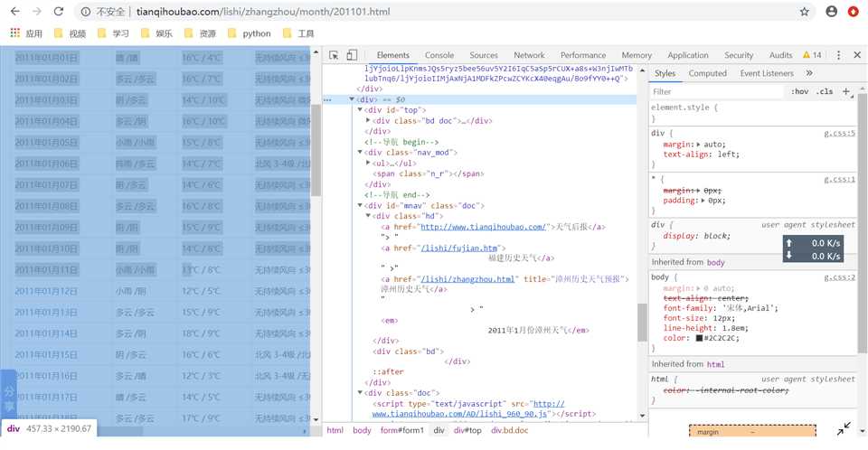This screenshot has height=450, width=868.
Task: Open the Chrome profile avatar icon
Action: (832, 11)
